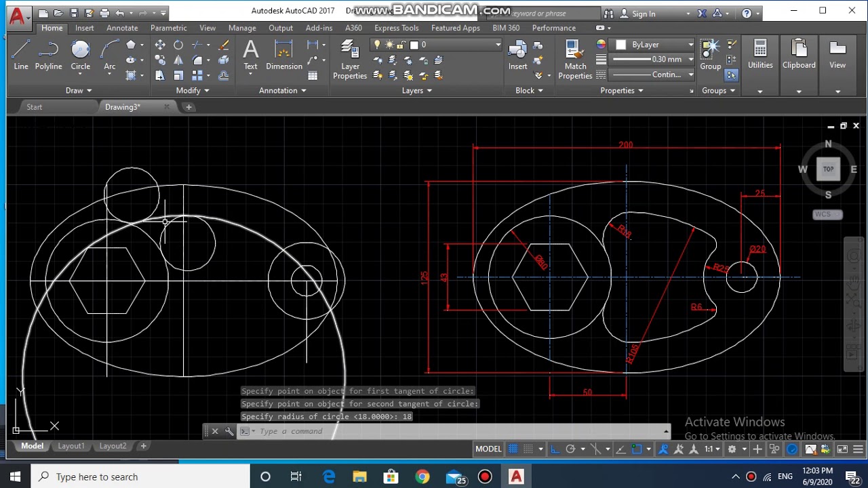Select the Mirror tool
Screen dimensions: 868x488
(178, 60)
